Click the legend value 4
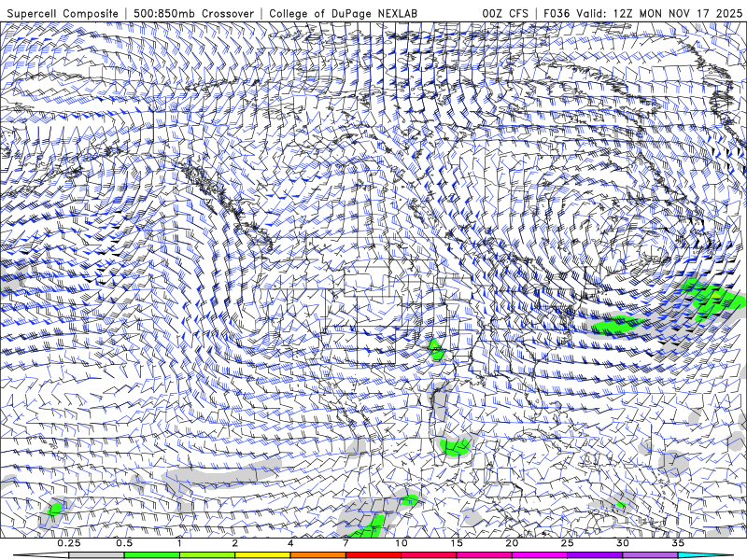Viewport: 747px width, 560px height. 290,543
